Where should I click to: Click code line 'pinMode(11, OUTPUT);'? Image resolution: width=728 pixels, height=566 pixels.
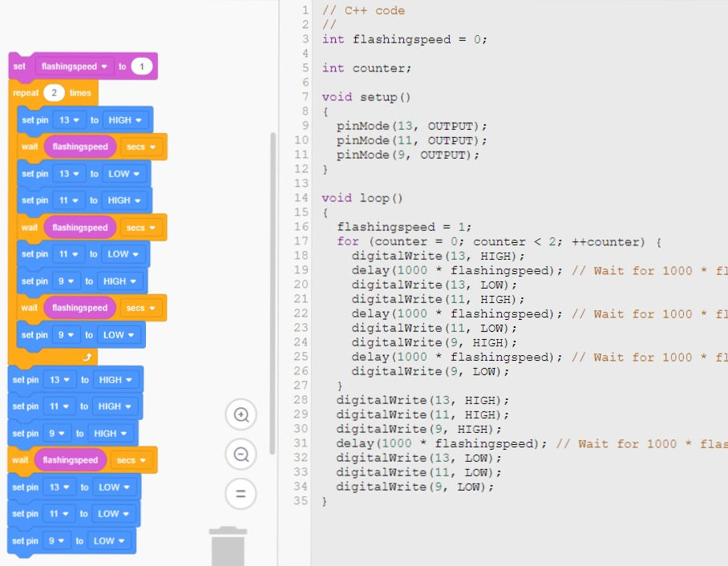point(412,140)
